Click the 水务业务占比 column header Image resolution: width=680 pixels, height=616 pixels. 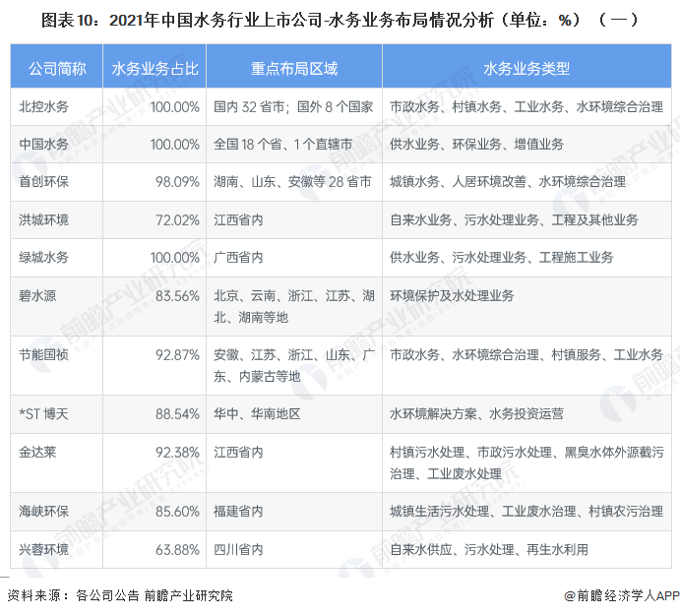pyautogui.click(x=154, y=68)
